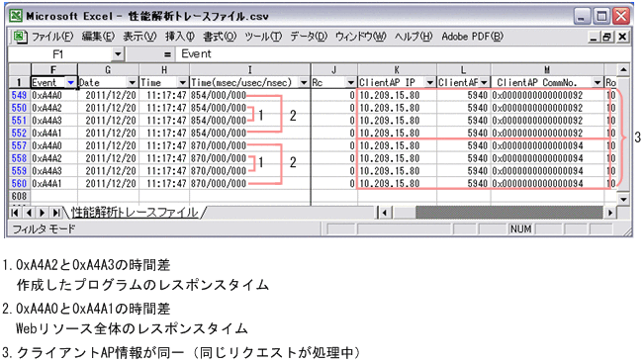This screenshot has width=644, height=364.
Task: Open the ウィンドウ(W) menu
Action: [x=361, y=37]
